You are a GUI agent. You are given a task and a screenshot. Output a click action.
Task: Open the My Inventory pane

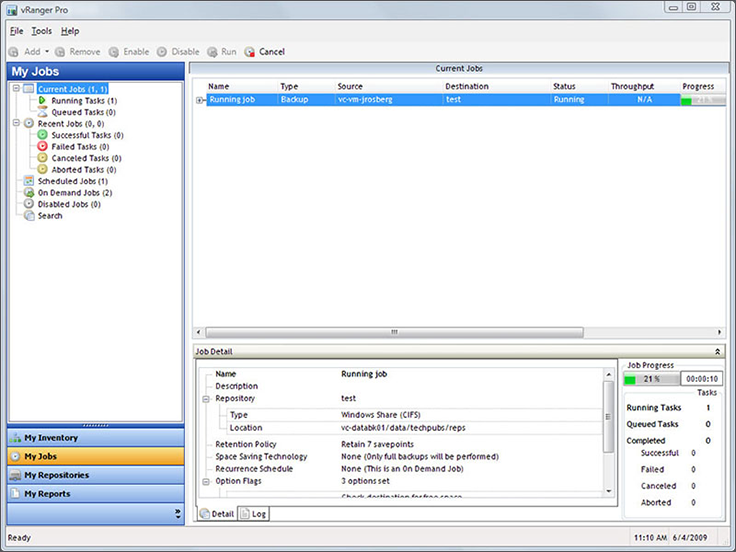[96, 437]
